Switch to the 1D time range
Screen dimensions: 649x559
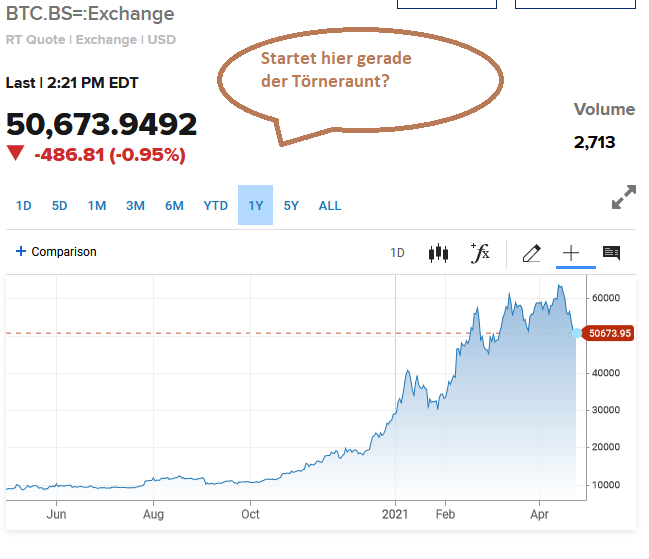click(x=24, y=206)
